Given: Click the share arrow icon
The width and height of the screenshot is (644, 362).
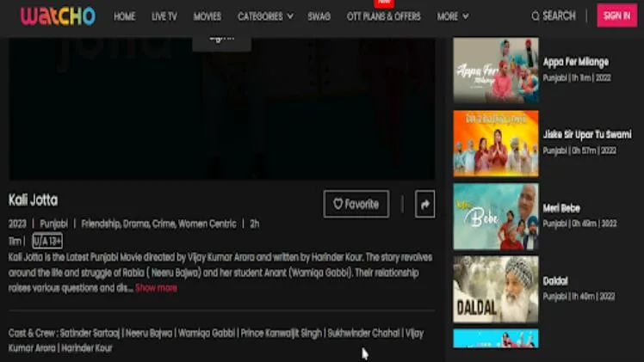Looking at the screenshot, I should point(424,204).
